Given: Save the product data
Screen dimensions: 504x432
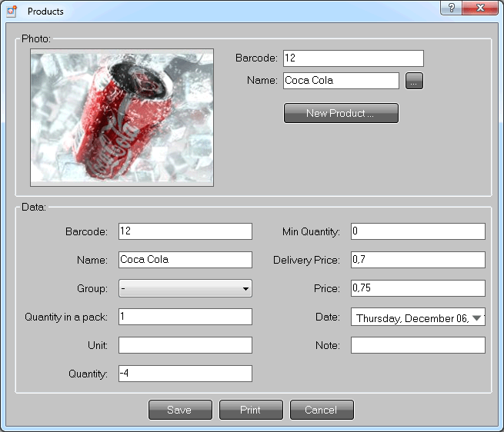Looking at the screenshot, I should [x=179, y=410].
